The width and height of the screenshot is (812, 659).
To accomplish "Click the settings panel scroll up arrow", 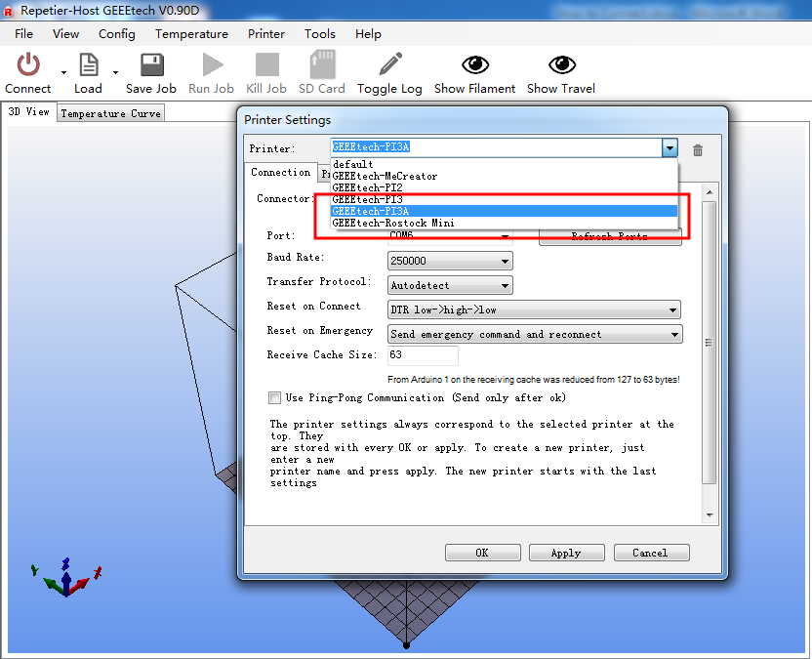I will coord(710,192).
